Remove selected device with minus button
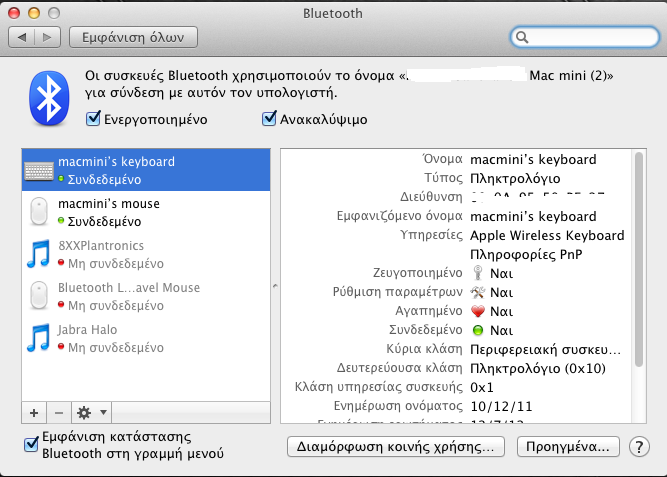Viewport: 667px width, 477px height. coord(59,412)
